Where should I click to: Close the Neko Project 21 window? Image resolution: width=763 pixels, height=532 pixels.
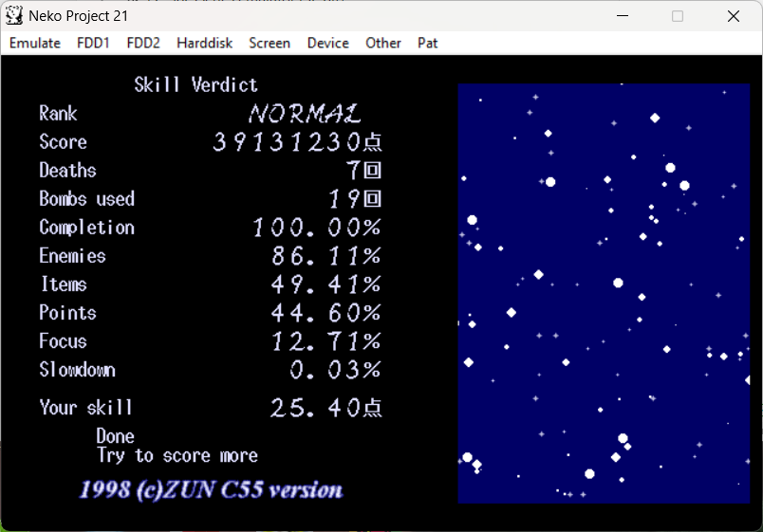click(734, 16)
